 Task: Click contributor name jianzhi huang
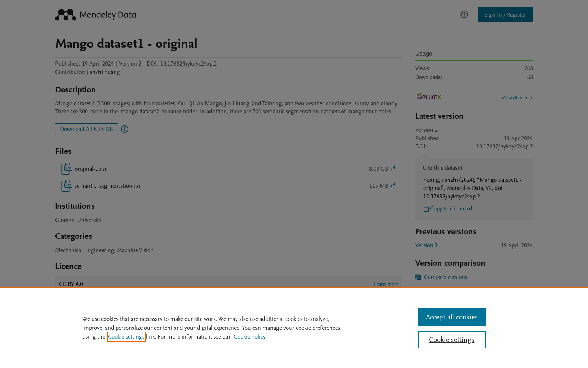point(103,72)
